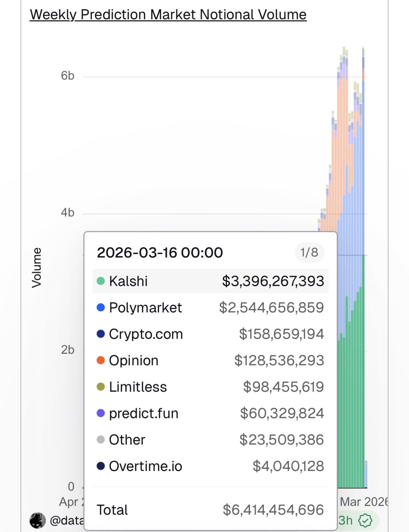
Task: Click the orange Opinion legend dot
Action: [101, 360]
